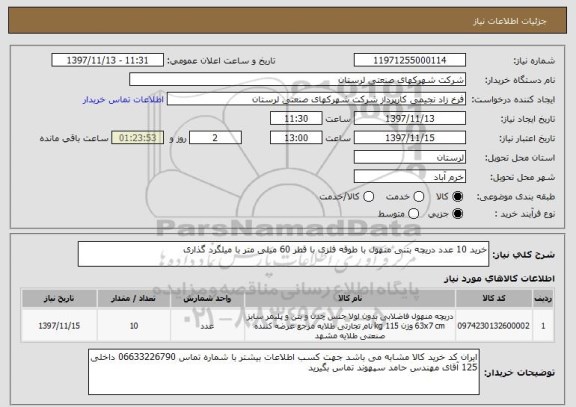Select the کالا/خدمت radio button
Image resolution: width=576 pixels, height=407 pixels.
368,197
